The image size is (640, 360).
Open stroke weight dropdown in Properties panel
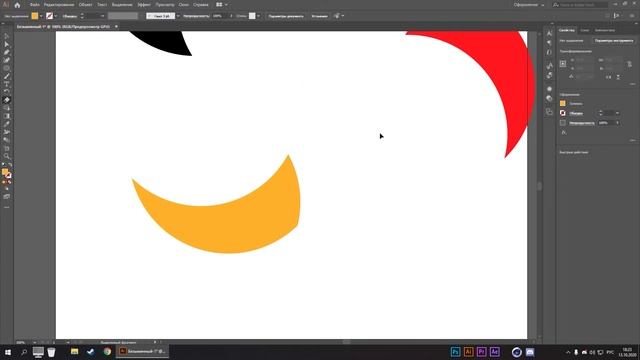coord(617,113)
